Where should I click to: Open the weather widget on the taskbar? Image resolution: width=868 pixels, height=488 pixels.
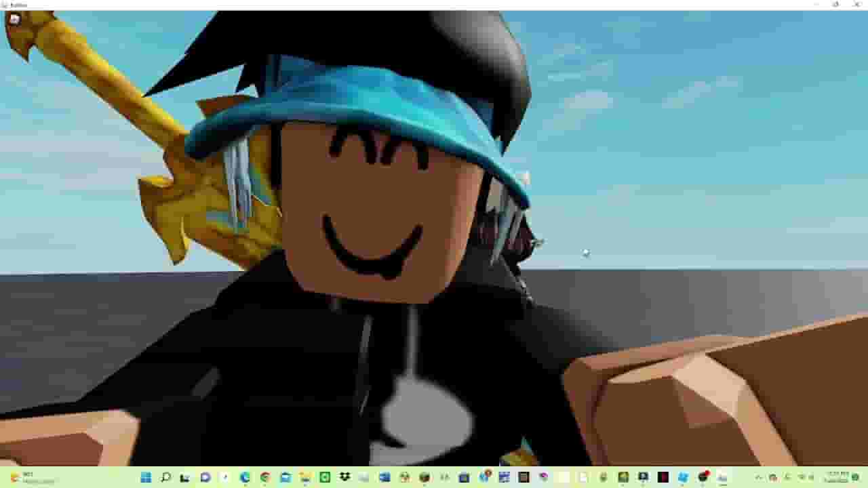(x=31, y=477)
